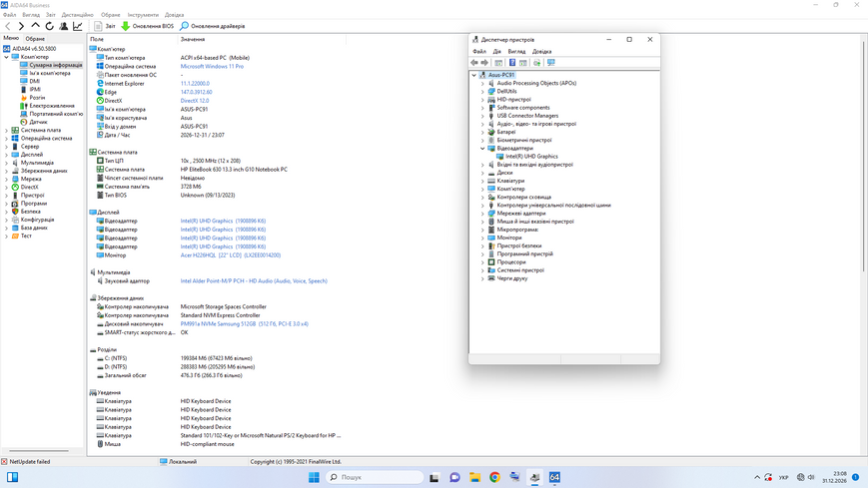Image resolution: width=868 pixels, height=488 pixels.
Task: Open Google Chrome from taskbar
Action: 494,477
